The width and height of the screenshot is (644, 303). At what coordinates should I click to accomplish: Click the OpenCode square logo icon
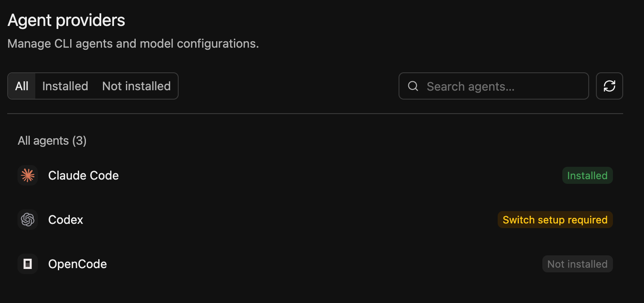tap(28, 264)
